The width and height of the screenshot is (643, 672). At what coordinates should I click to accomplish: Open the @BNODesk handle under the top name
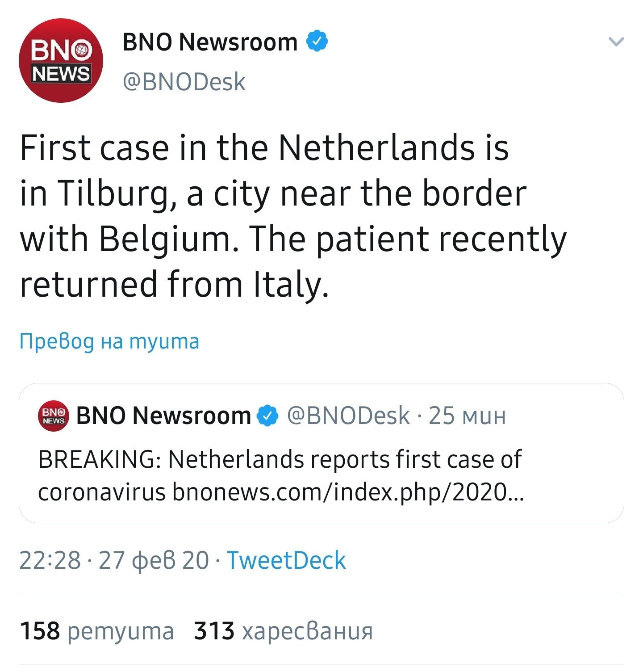[184, 82]
